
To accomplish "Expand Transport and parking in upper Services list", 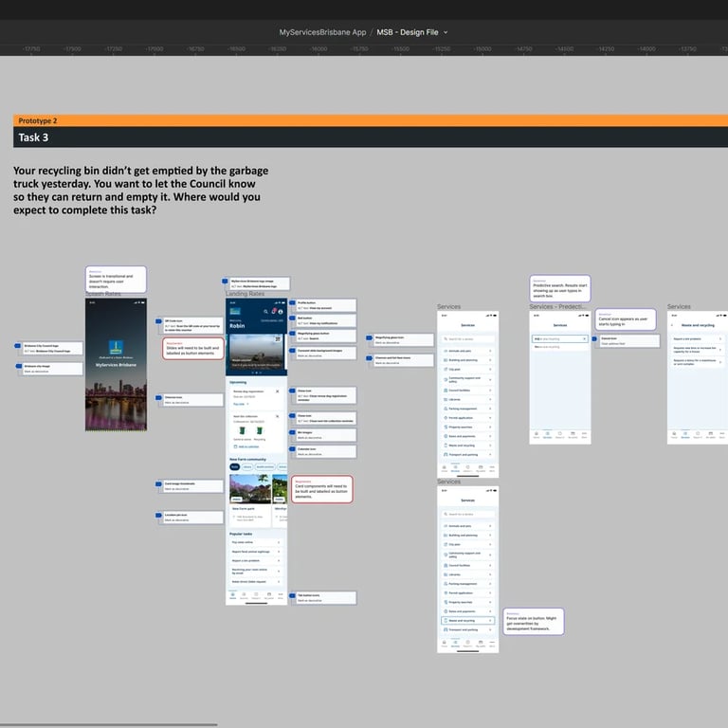I will pyautogui.click(x=467, y=455).
